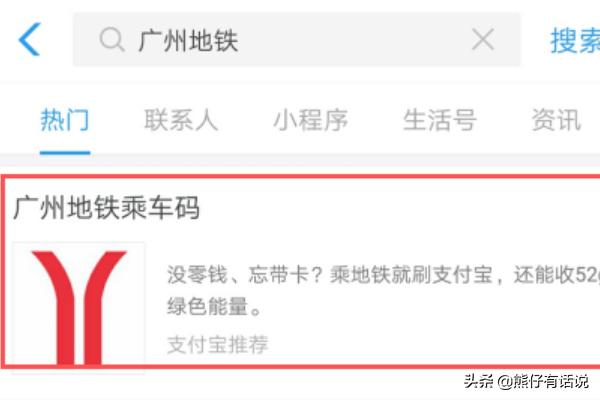Click the magnifier icon in search bar
This screenshot has height=400, width=600.
[x=112, y=40]
